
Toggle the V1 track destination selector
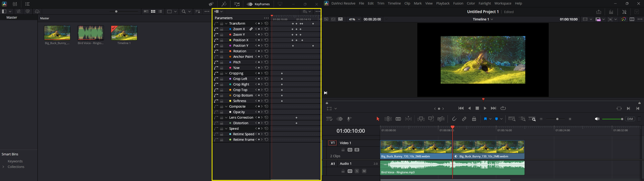click(x=332, y=143)
